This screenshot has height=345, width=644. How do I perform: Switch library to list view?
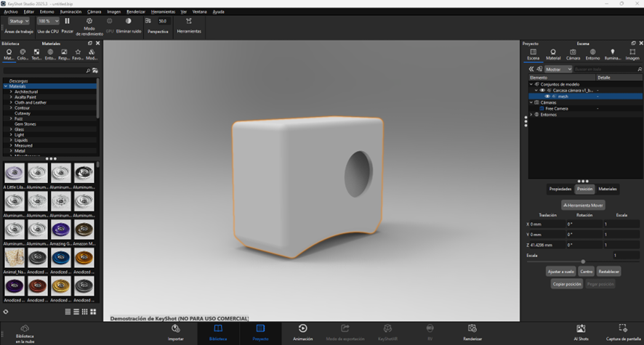tap(68, 312)
